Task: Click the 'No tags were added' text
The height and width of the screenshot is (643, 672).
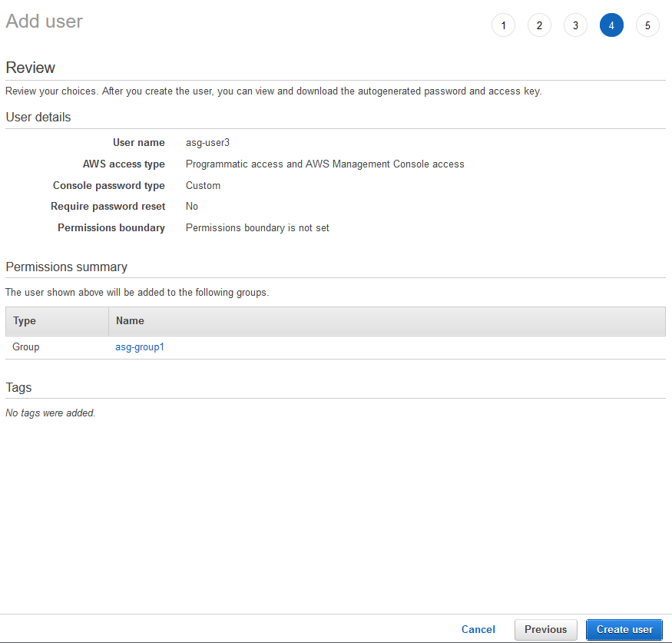Action: (51, 413)
